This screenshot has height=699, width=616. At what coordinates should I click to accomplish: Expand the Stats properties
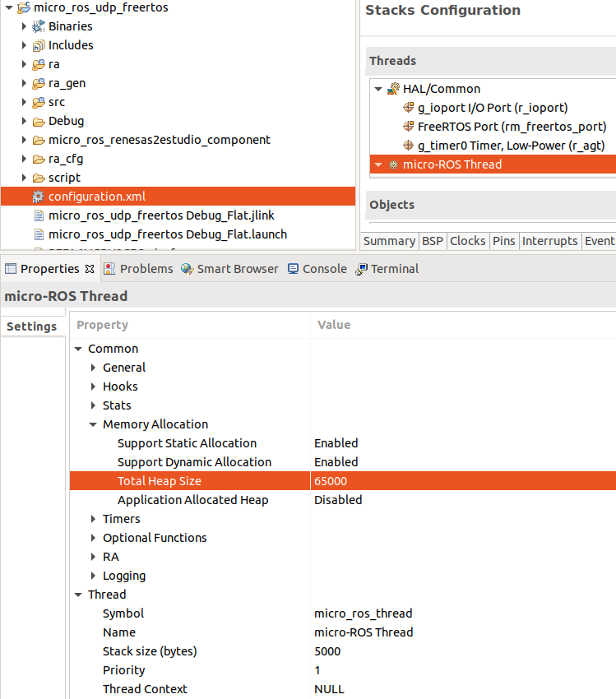pos(93,405)
